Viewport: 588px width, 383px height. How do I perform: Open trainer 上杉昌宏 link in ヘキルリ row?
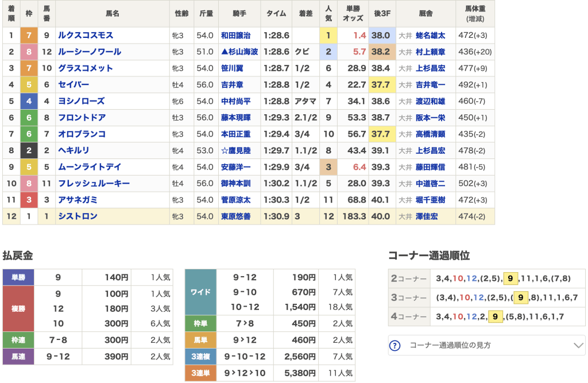tap(430, 150)
